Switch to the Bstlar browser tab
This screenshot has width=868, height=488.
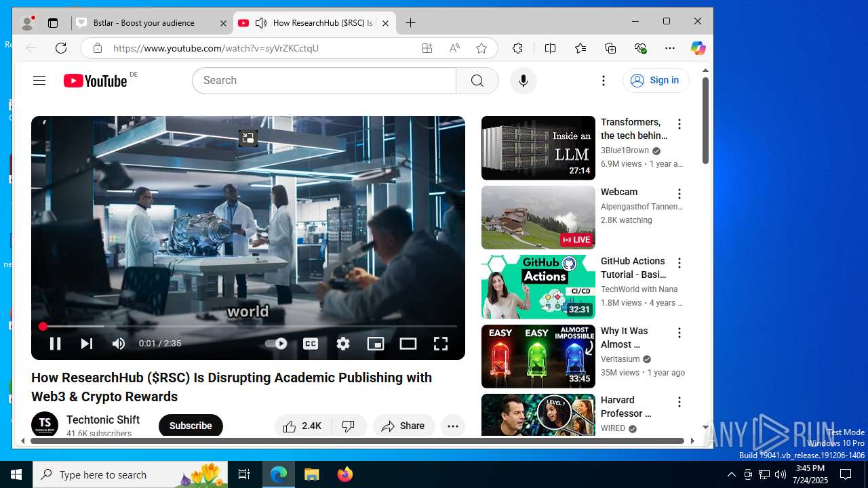point(151,23)
